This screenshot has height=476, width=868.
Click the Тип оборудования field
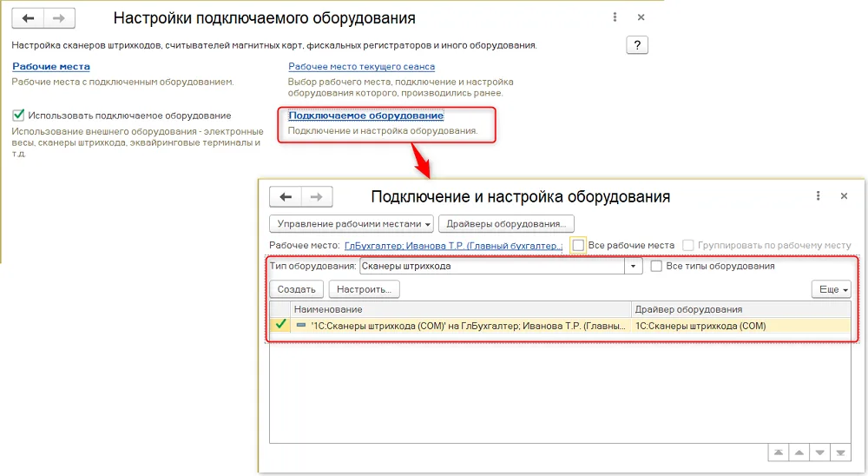click(x=492, y=266)
